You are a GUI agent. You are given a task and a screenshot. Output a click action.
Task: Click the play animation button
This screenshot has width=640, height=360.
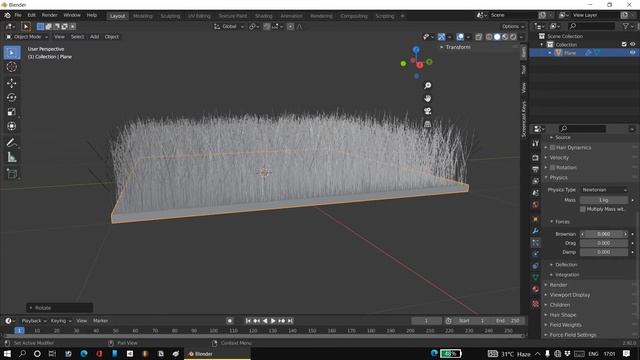click(x=273, y=321)
